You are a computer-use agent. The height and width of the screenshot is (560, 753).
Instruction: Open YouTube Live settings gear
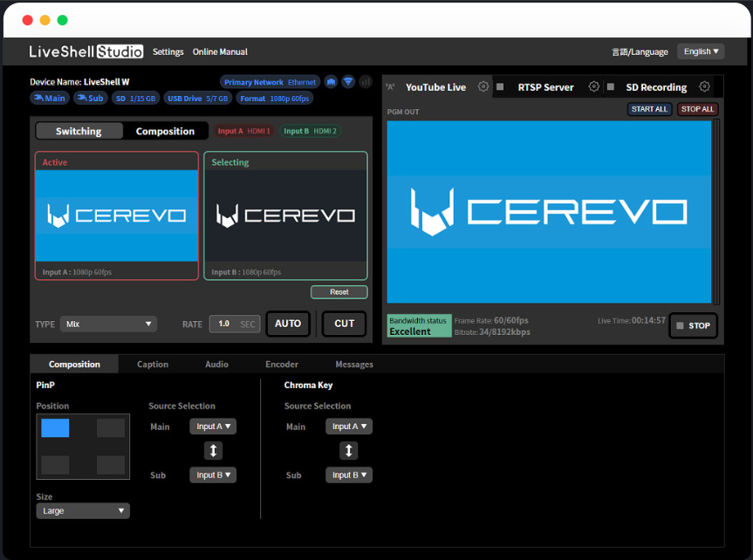coord(483,86)
